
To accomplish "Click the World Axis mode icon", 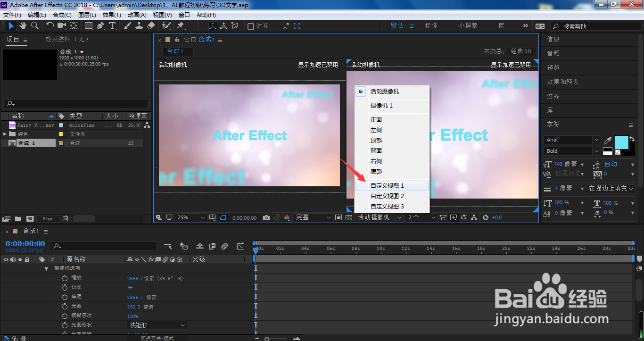I will tap(223, 26).
